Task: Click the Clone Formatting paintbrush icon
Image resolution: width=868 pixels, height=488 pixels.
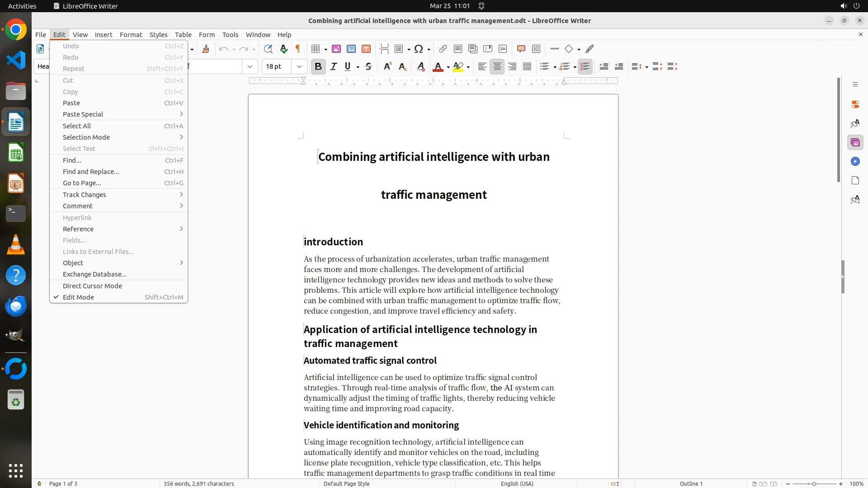Action: [206, 49]
